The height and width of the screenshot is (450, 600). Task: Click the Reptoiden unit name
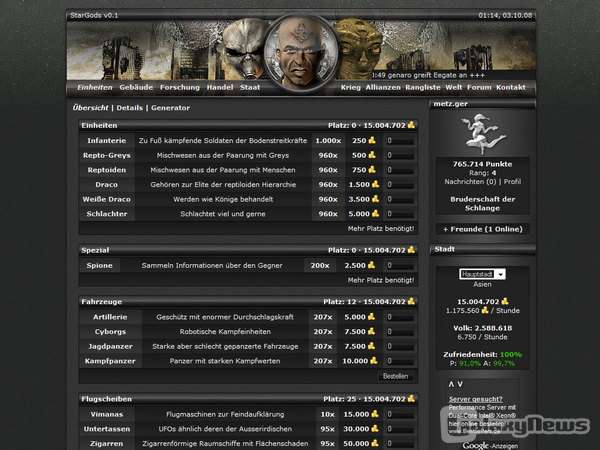click(107, 170)
